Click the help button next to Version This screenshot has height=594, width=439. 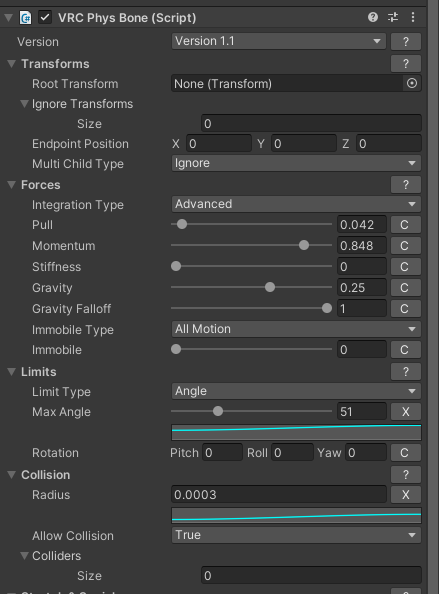(x=406, y=41)
